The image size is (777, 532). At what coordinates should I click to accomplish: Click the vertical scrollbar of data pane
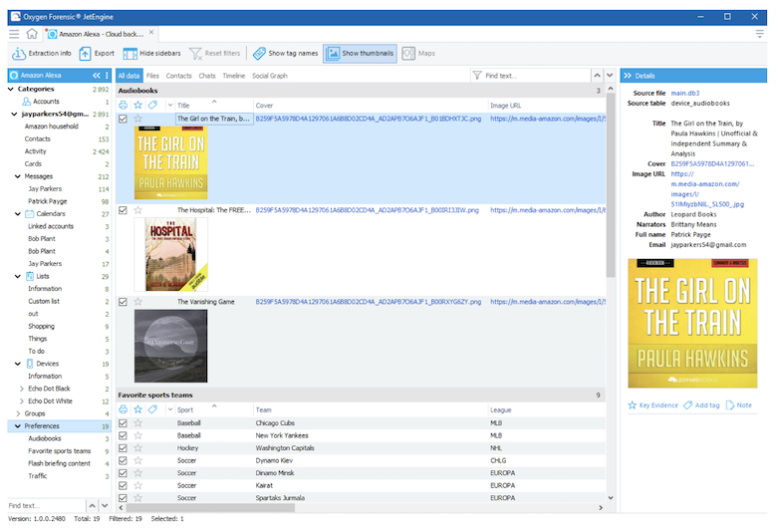tap(611, 186)
